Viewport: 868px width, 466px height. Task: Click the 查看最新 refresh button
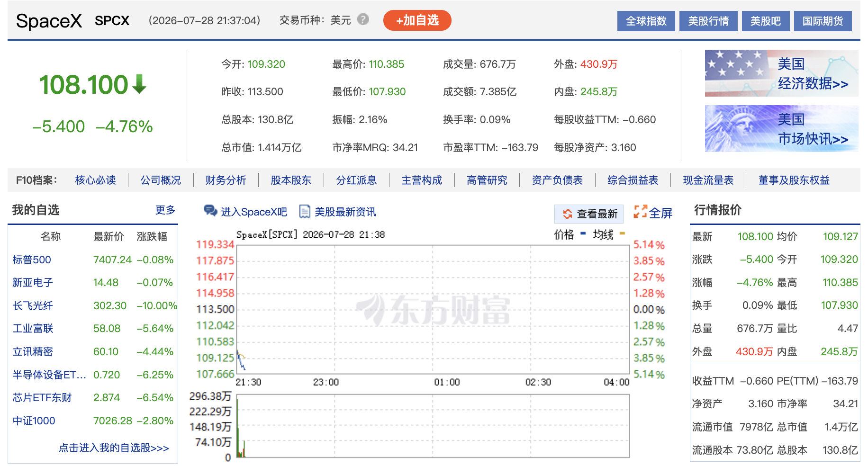coord(589,214)
